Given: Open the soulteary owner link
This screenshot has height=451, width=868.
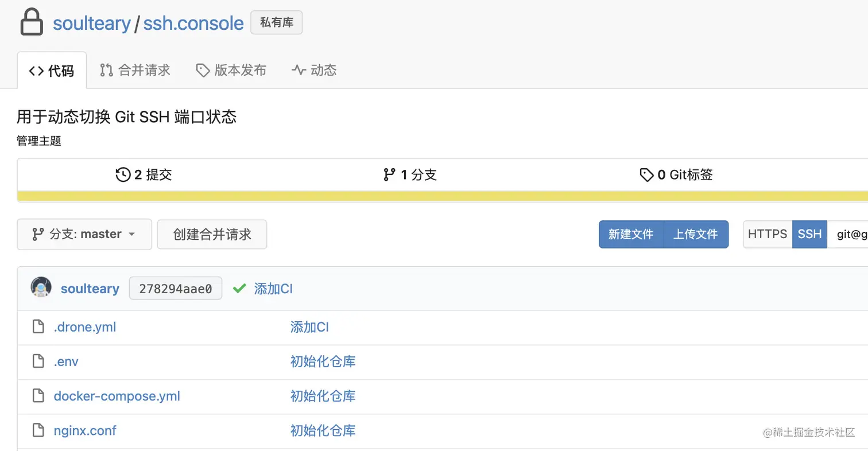Looking at the screenshot, I should coord(92,23).
